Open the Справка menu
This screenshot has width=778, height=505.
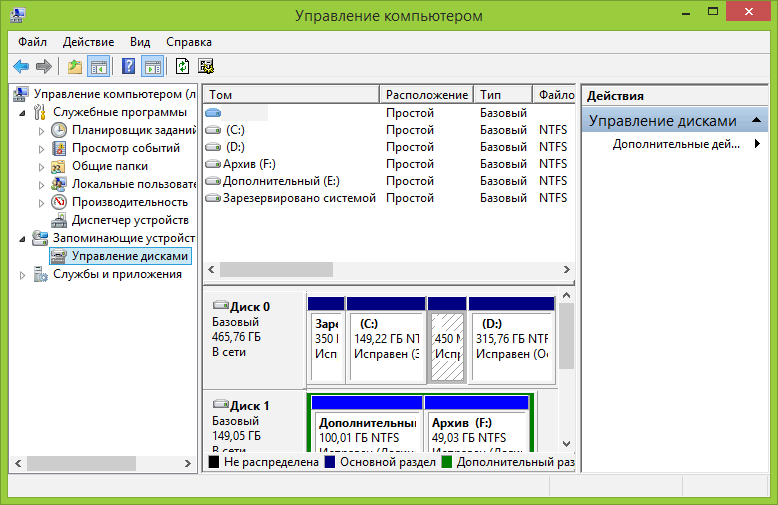click(188, 42)
